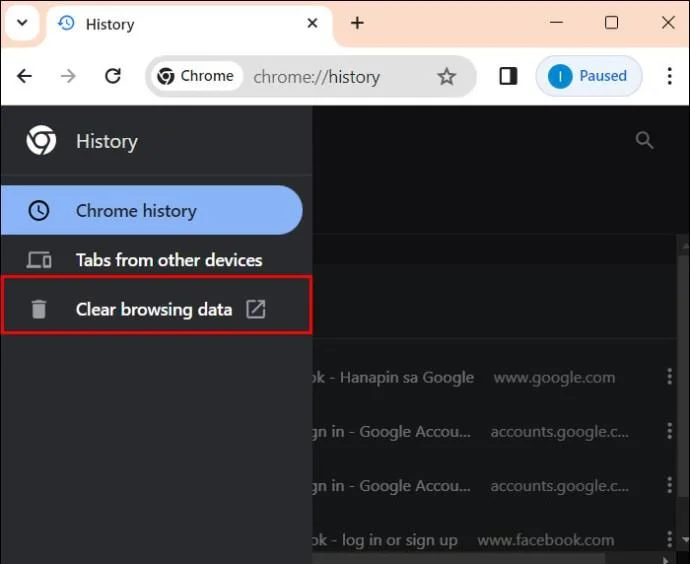Search history with magnifier icon
Screen dimensions: 690x564
[644, 140]
